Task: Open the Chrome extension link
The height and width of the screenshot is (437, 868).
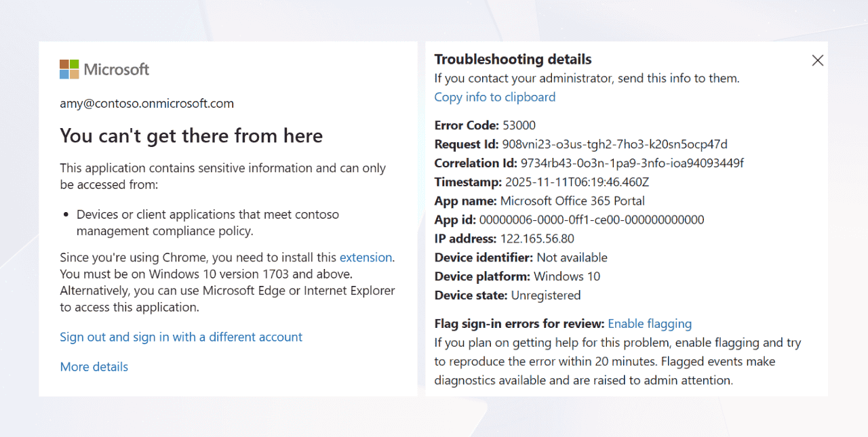Action: (x=366, y=257)
